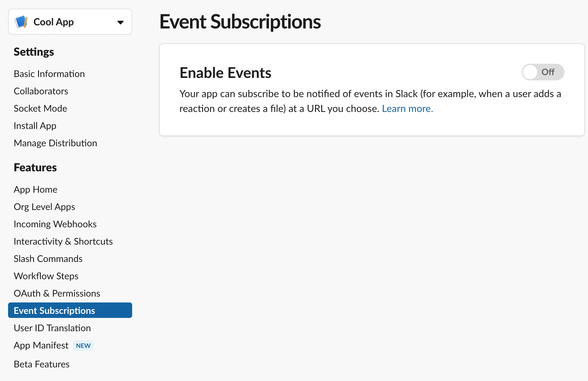Screen dimensions: 588x381
Task: Navigate to the Collaborators page
Action: tap(41, 91)
